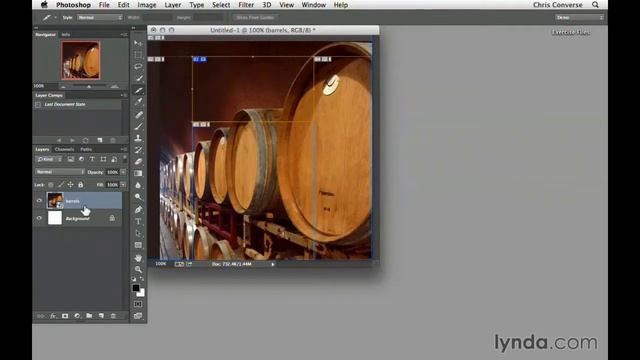Select the Eraser tool

point(138,162)
